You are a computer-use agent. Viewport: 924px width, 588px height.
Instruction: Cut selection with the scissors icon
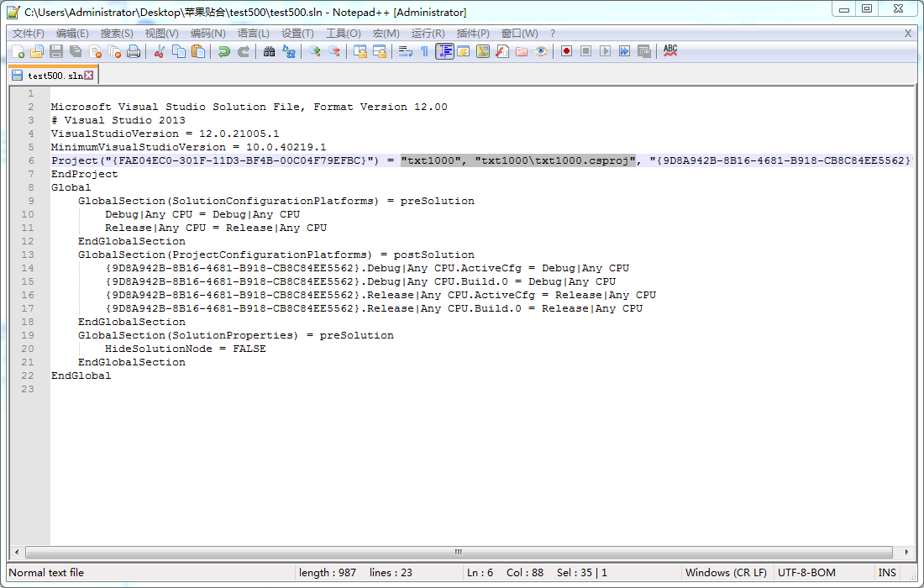[159, 51]
